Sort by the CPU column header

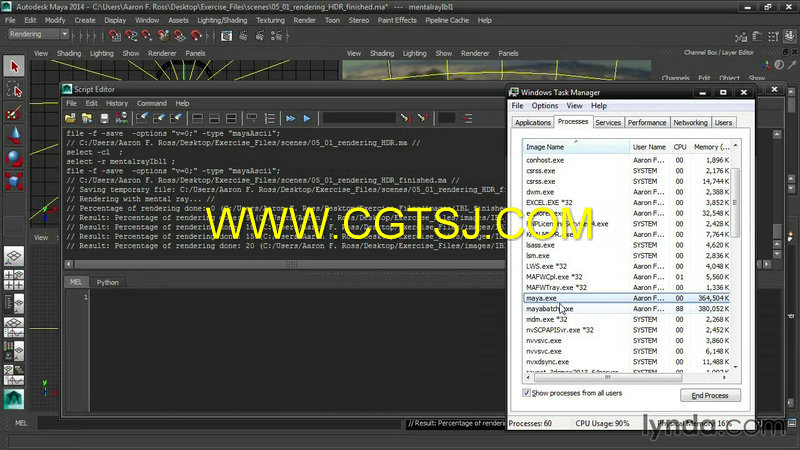click(x=680, y=147)
